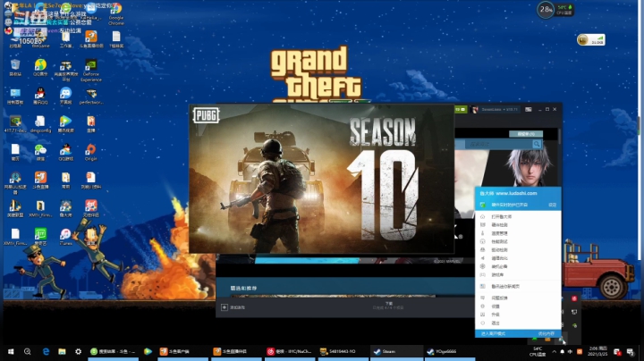Click the Steam big picture mode icon
This screenshot has width=644, height=361.
529,110
